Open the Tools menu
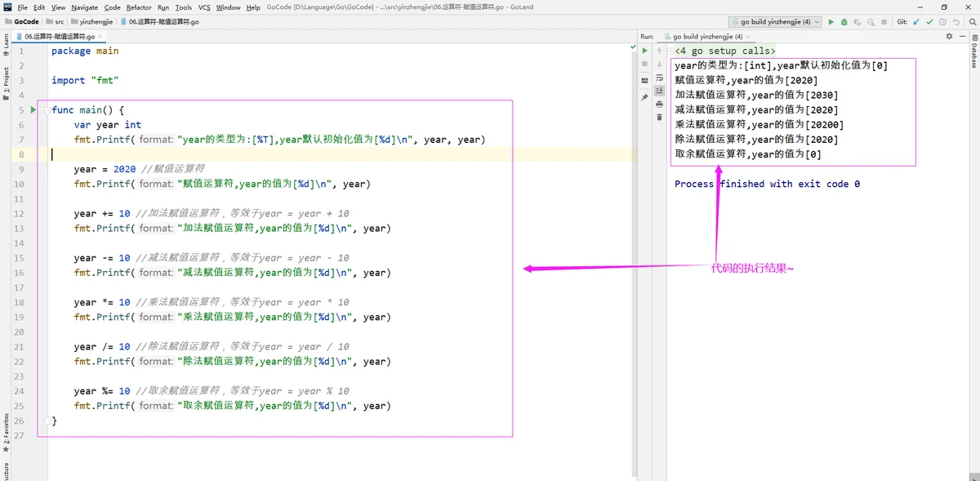The image size is (980, 481). (x=184, y=7)
